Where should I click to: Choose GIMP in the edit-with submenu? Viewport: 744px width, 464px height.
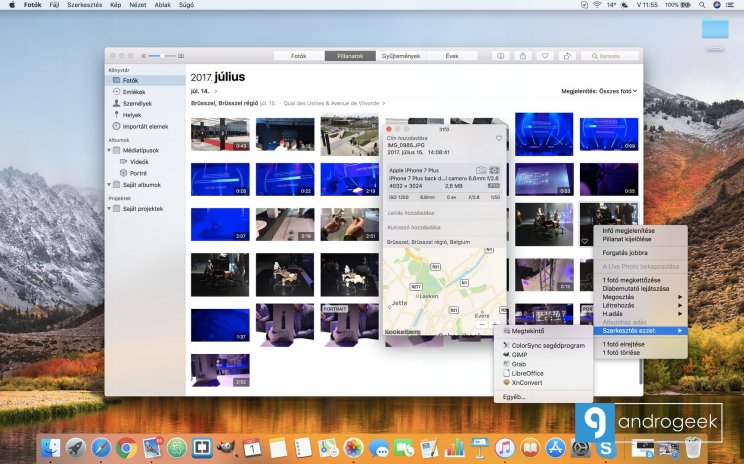(519, 354)
